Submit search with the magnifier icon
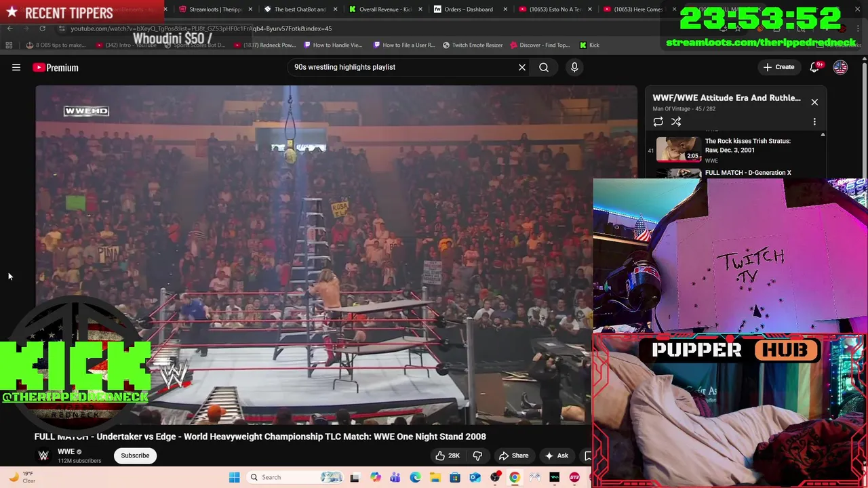This screenshot has height=488, width=868. point(544,67)
